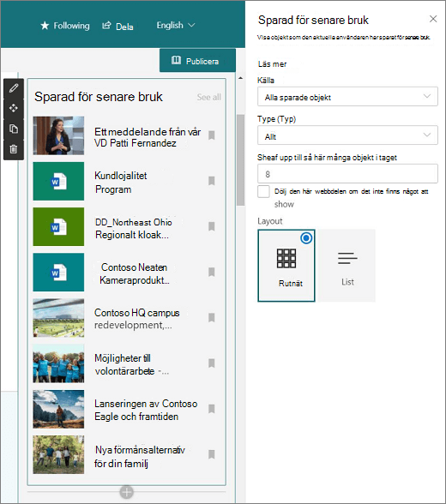Click the Dela share icon
Screen dimensions: 446x504
click(106, 25)
